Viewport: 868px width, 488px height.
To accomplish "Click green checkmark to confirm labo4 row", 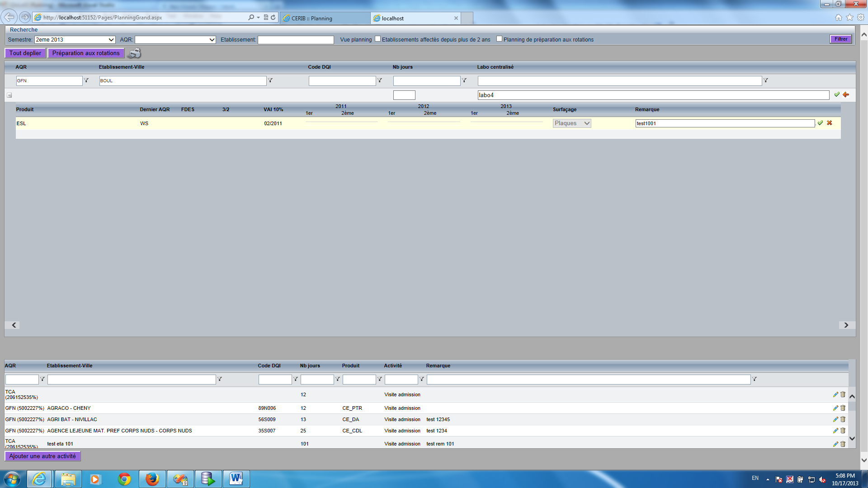I will pos(837,95).
